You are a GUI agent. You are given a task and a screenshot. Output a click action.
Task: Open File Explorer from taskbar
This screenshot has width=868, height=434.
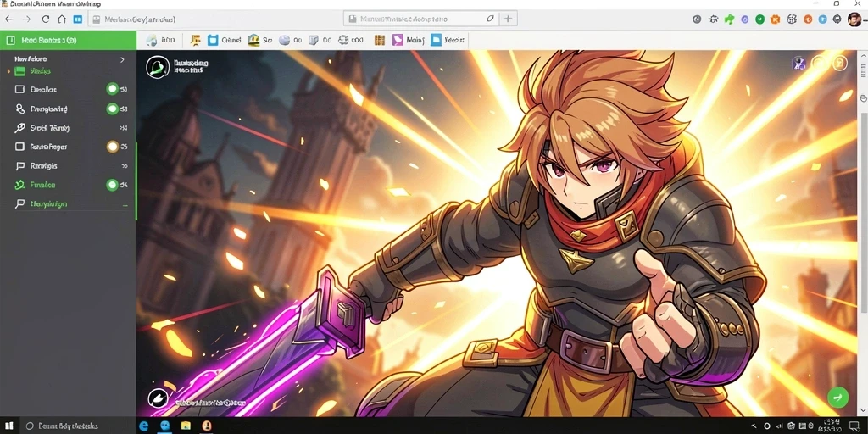pos(186,426)
